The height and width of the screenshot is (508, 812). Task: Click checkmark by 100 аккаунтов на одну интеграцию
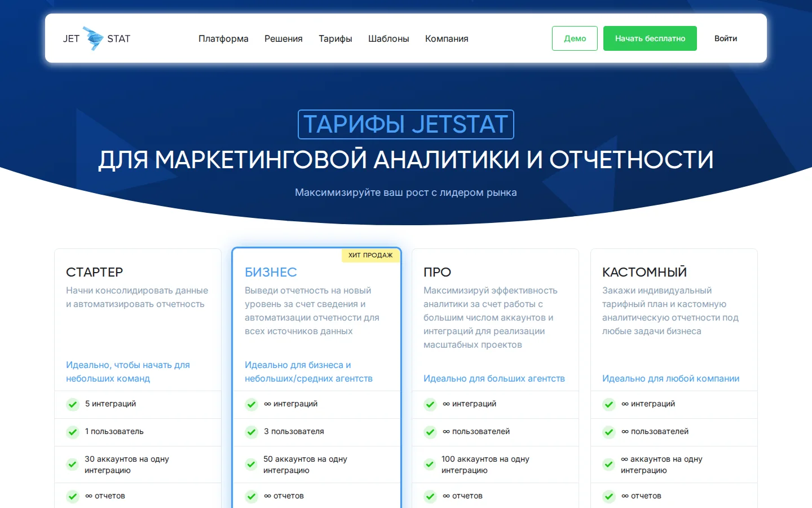(430, 465)
